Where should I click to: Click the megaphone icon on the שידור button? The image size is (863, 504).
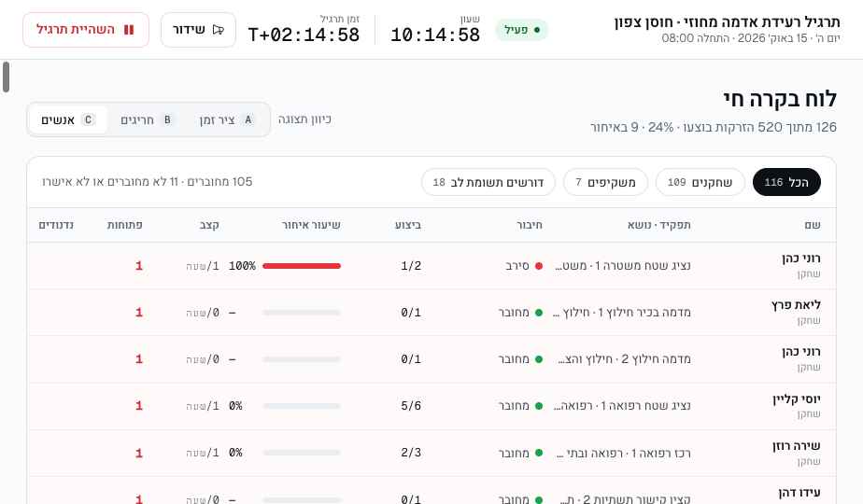click(x=218, y=30)
